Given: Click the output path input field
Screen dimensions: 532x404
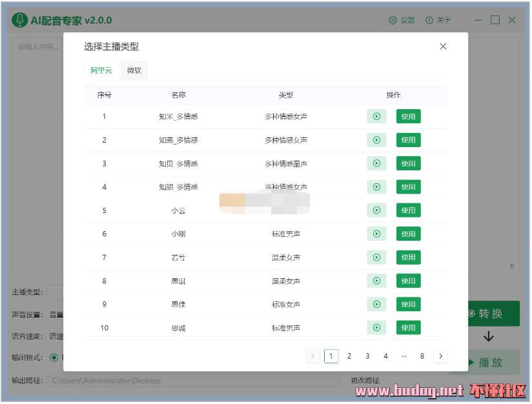Looking at the screenshot, I should 194,381.
